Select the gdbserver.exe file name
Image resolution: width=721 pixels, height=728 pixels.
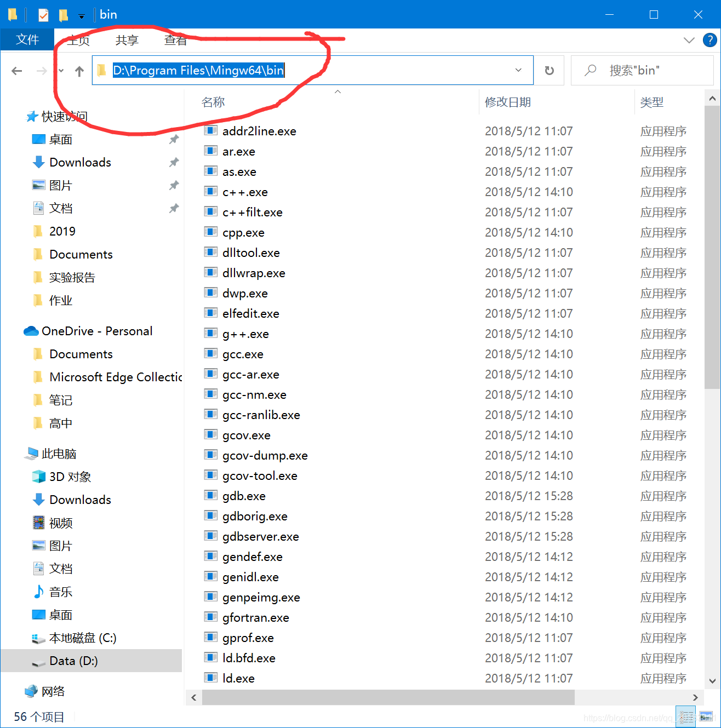click(x=261, y=536)
